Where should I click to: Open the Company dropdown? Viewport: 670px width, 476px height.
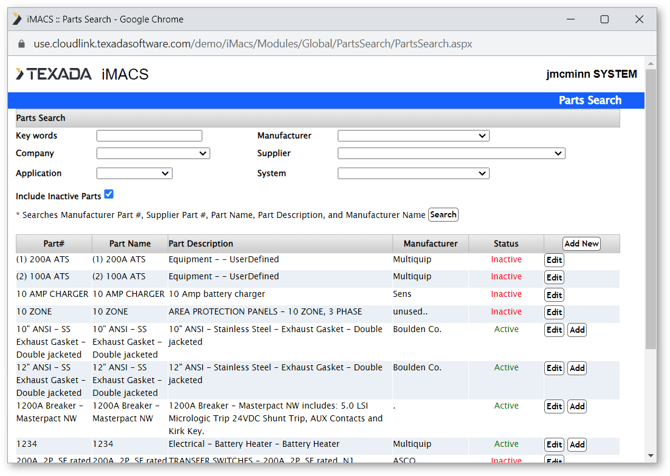[x=153, y=153]
